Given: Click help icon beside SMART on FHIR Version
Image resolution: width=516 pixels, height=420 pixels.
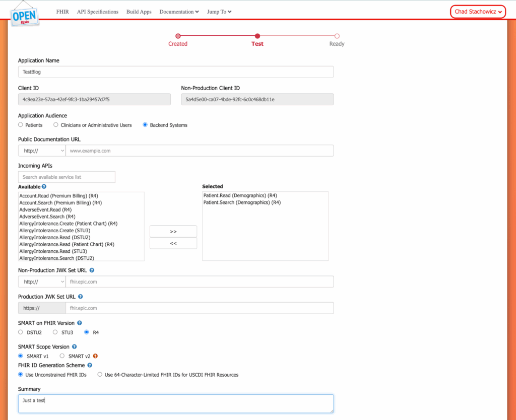Looking at the screenshot, I should [x=80, y=323].
